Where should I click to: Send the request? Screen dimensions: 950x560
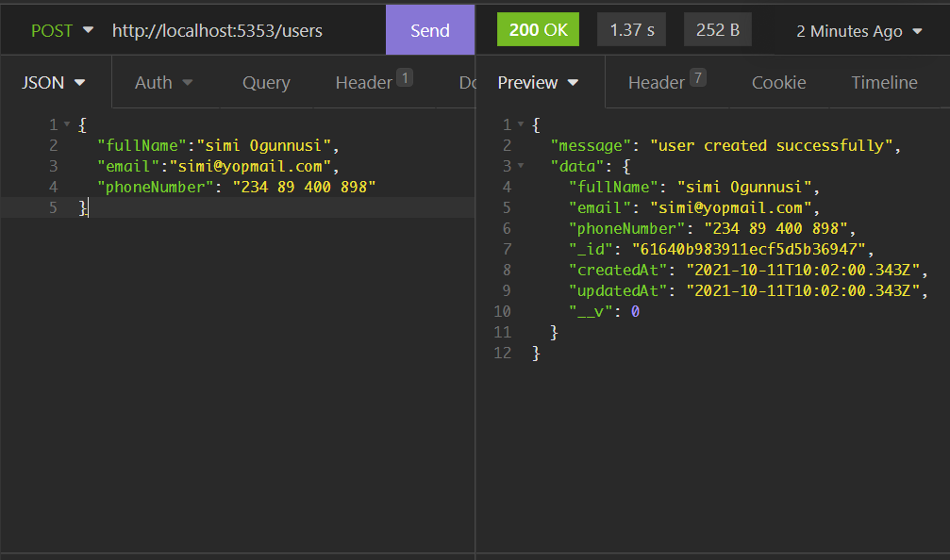click(430, 30)
